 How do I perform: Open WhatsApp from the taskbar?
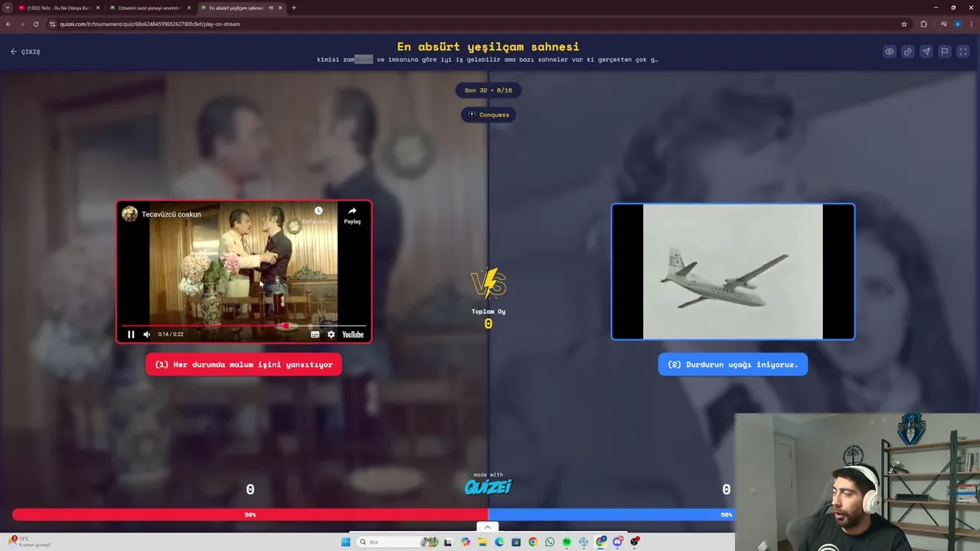coord(550,542)
